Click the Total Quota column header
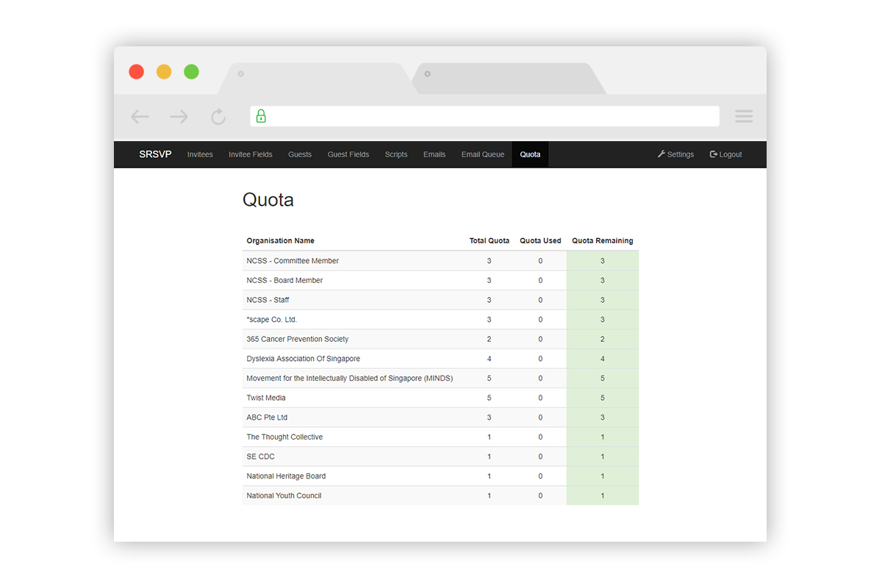The image size is (882, 588). point(490,240)
